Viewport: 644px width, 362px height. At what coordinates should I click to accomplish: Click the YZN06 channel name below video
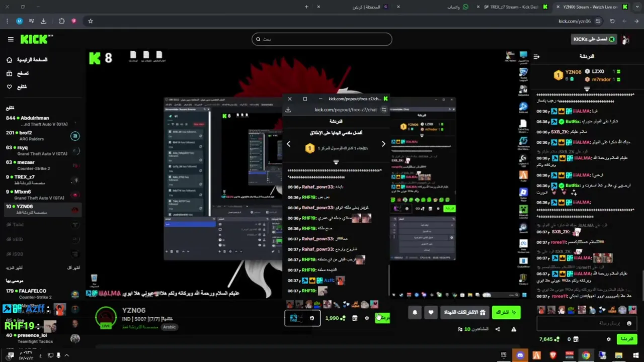click(134, 310)
